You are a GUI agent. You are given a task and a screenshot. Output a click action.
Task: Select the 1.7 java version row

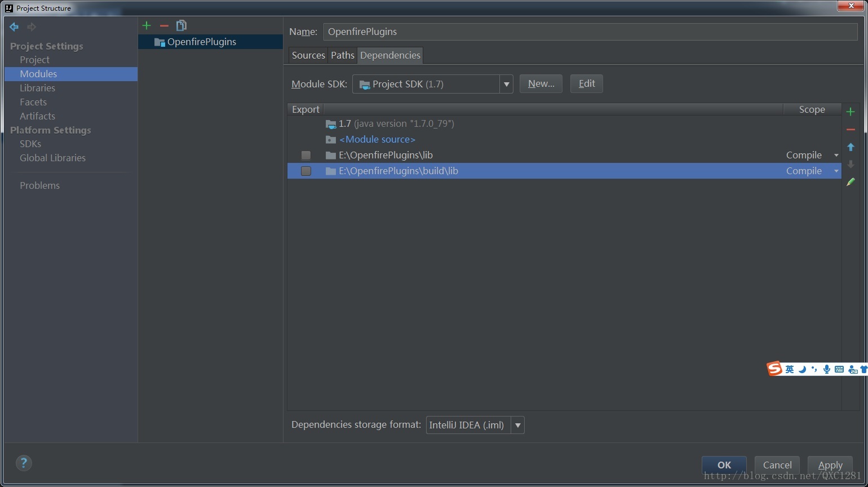point(564,123)
